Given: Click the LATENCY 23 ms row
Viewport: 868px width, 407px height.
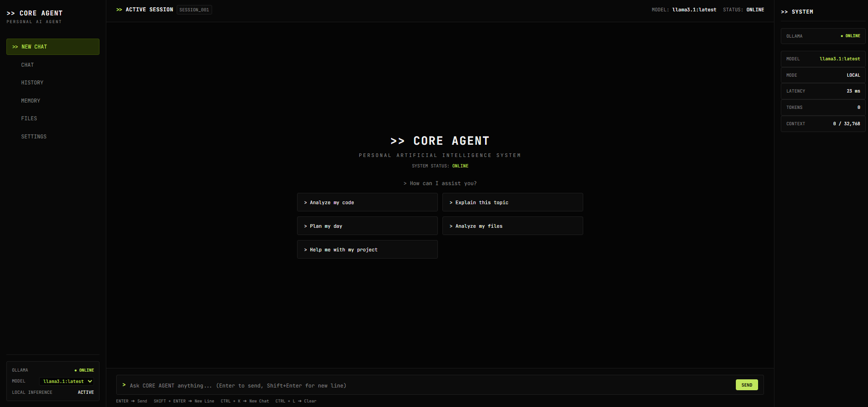Looking at the screenshot, I should point(823,91).
